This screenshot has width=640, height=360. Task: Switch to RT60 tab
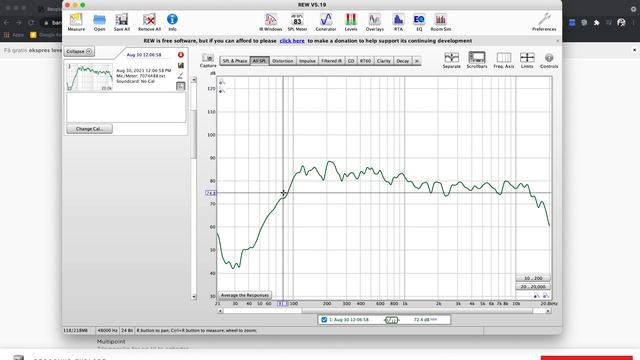(x=365, y=61)
